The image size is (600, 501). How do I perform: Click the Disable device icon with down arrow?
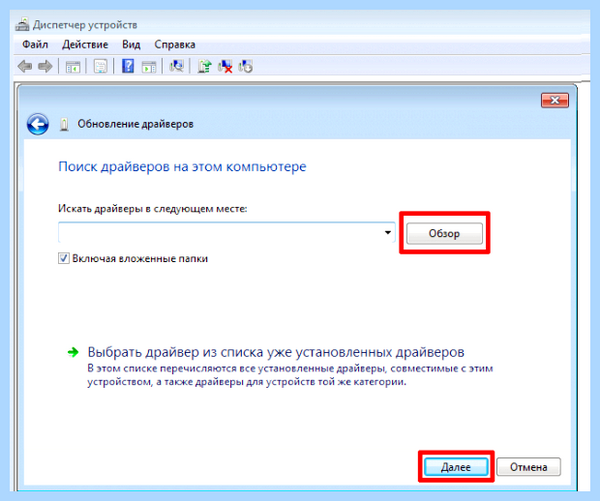[246, 66]
